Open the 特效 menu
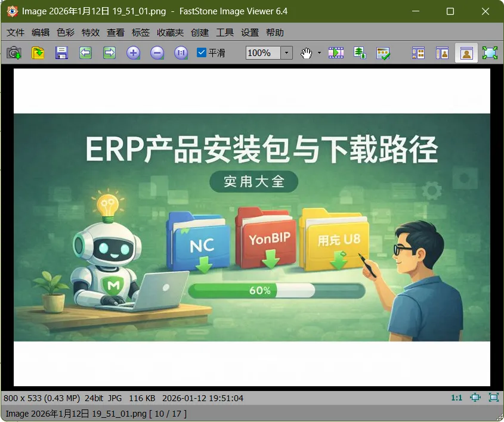Image resolution: width=504 pixels, height=422 pixels. pos(91,32)
